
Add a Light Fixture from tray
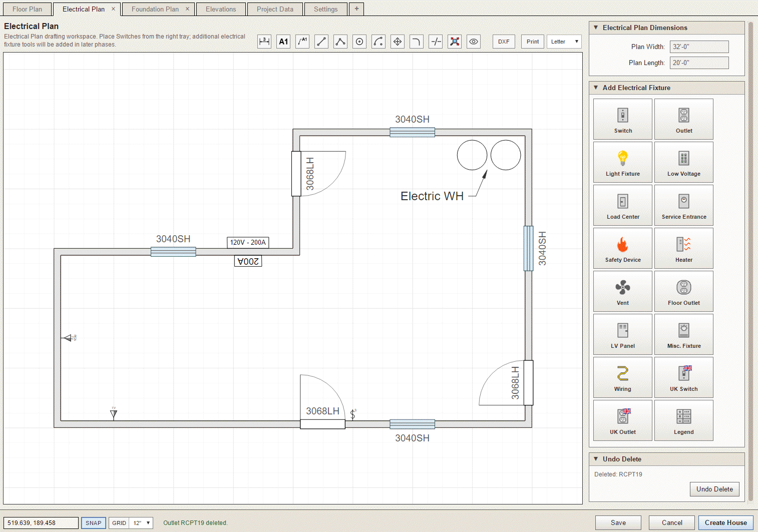[623, 162]
